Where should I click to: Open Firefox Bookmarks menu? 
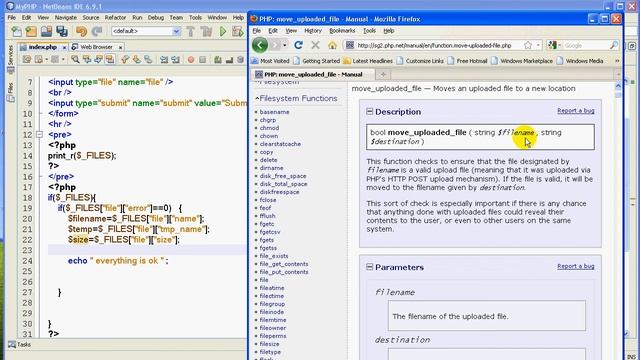[x=342, y=31]
